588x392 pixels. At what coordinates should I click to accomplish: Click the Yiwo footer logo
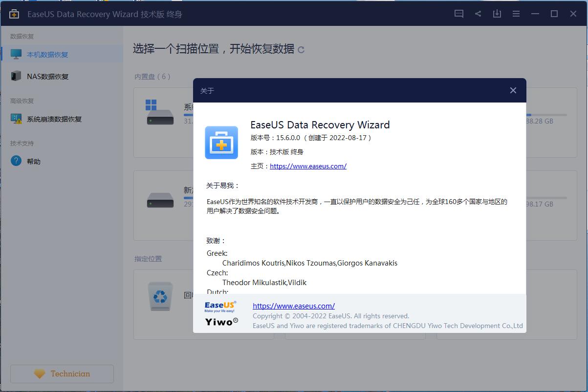221,321
